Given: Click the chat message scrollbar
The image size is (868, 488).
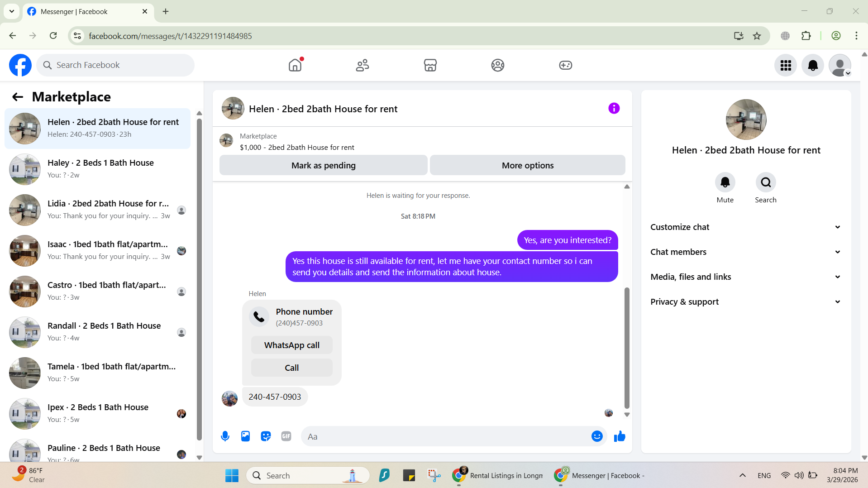Looking at the screenshot, I should [x=627, y=348].
